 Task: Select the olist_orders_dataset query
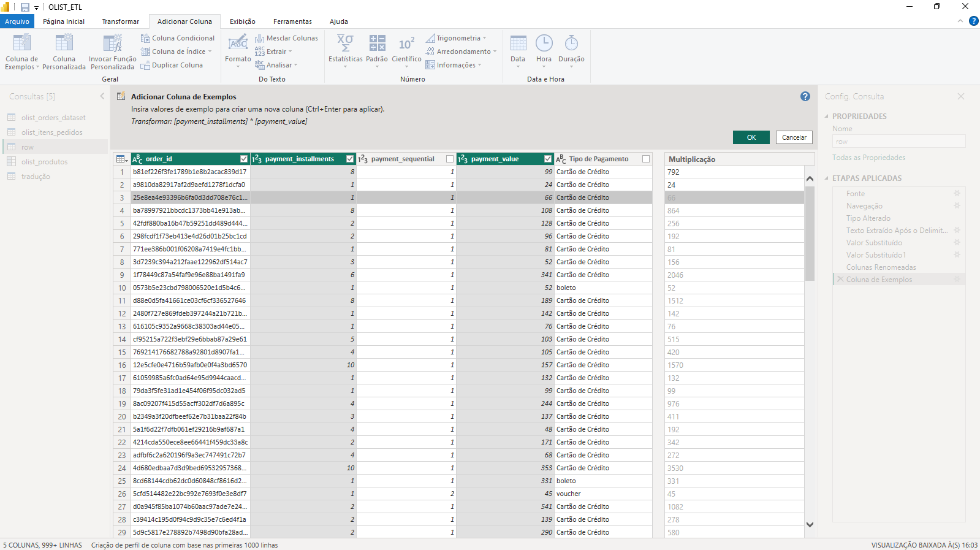53,118
